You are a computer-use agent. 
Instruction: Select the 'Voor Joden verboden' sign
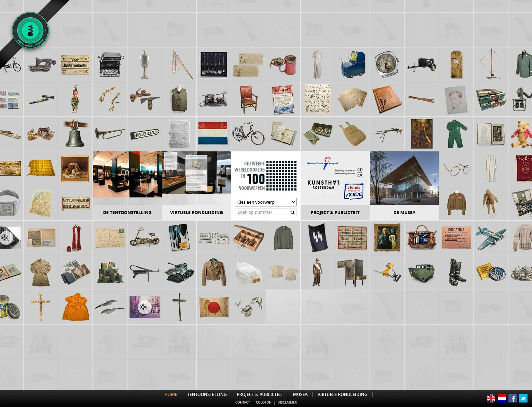(75, 65)
